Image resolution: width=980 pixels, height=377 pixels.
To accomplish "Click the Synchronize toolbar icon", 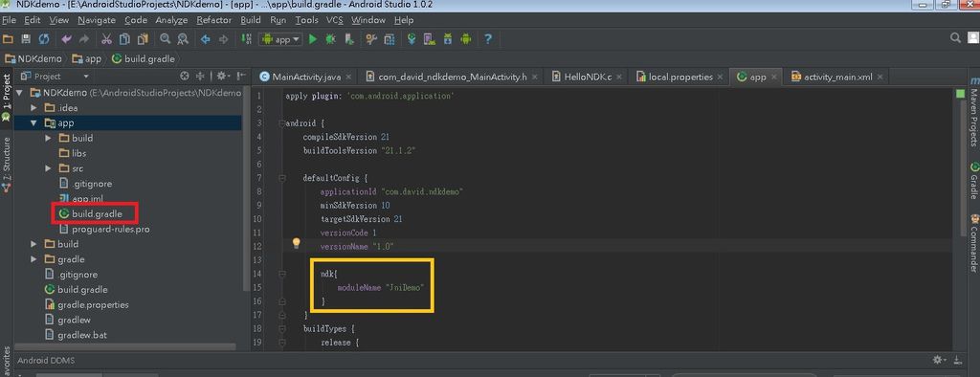I will point(44,39).
